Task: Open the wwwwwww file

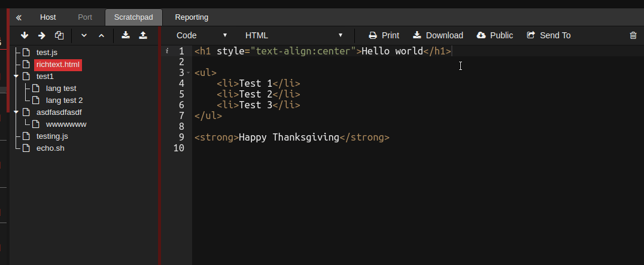Action: tap(66, 124)
